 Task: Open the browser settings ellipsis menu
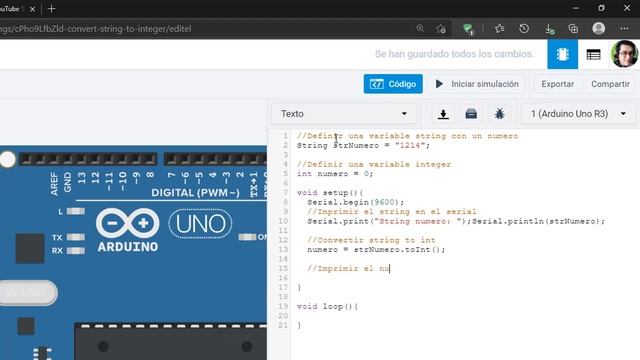[624, 29]
